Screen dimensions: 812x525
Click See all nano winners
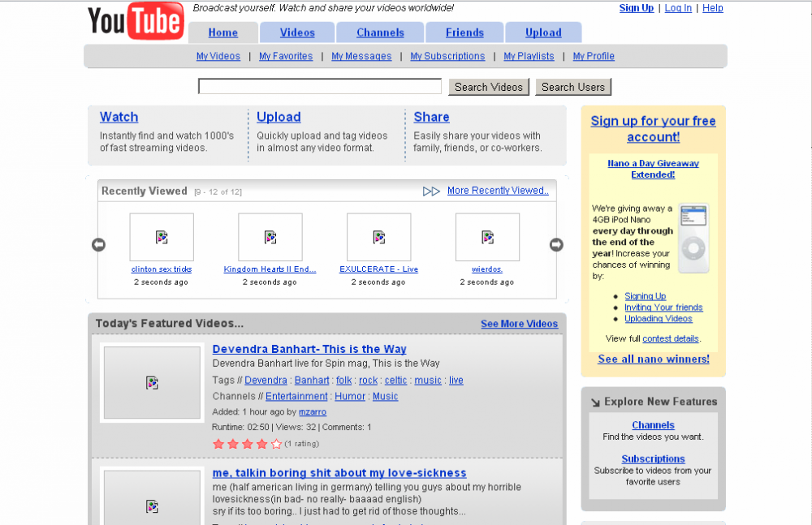654,359
